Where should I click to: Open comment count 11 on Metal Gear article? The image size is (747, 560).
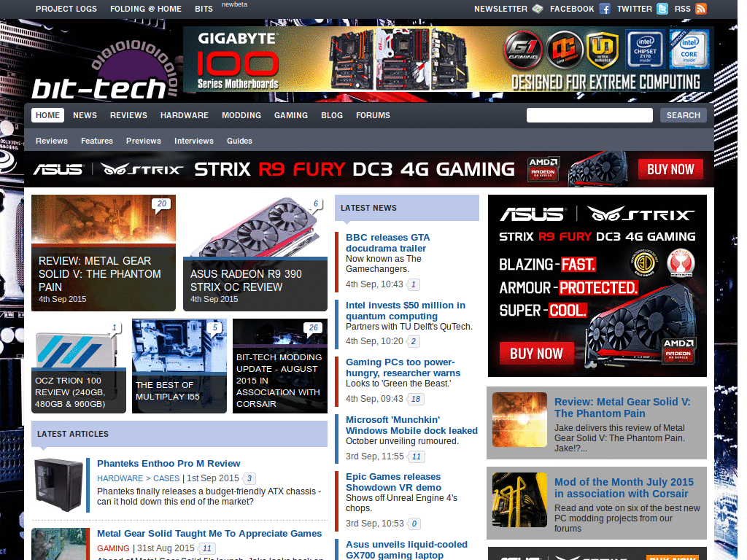pos(206,548)
